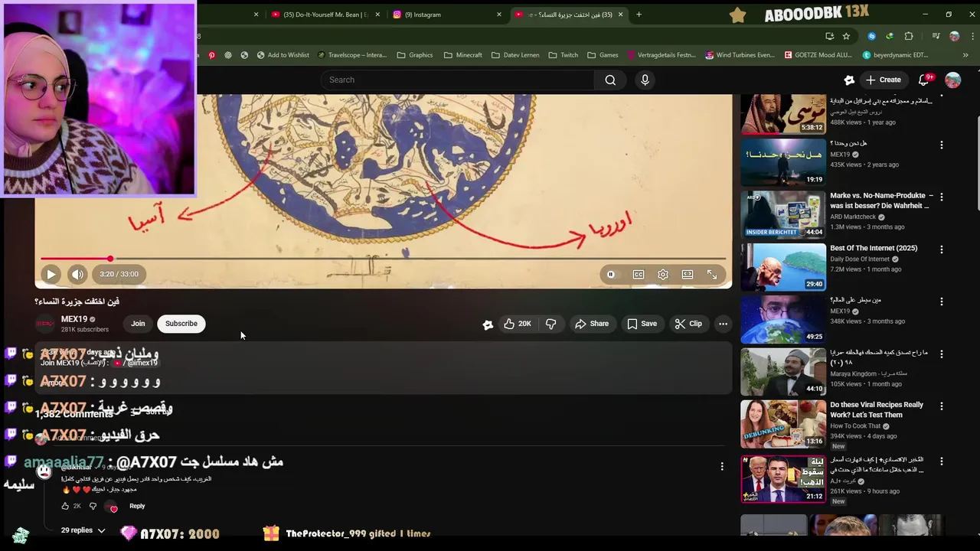
Task: Click the sparkle icon left of Create
Action: (849, 80)
